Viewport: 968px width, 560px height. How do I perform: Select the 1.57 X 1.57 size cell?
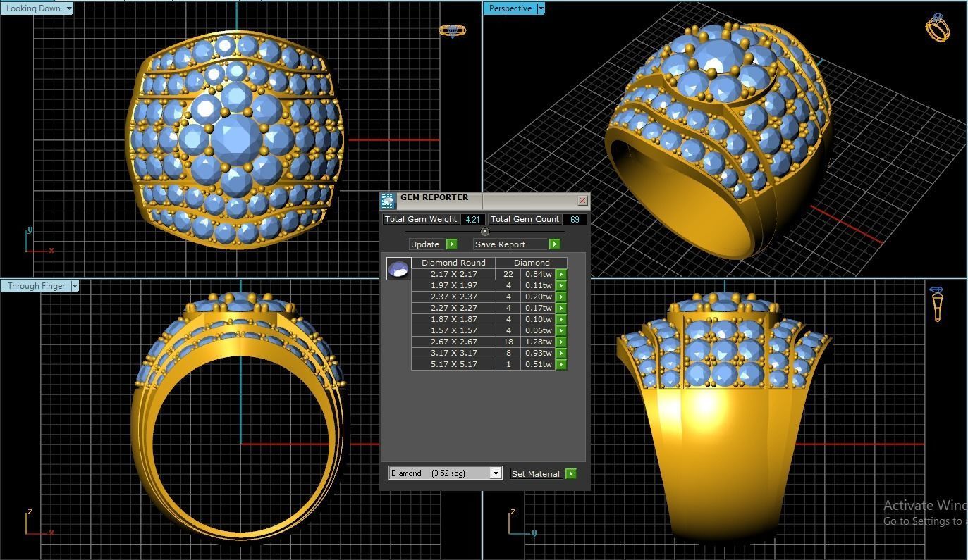click(453, 330)
